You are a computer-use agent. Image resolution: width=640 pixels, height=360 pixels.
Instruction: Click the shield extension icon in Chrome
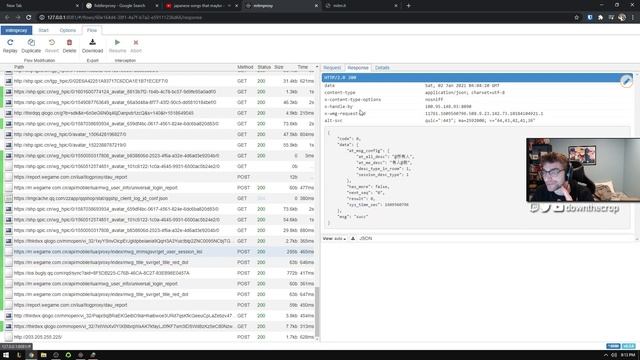(590, 18)
